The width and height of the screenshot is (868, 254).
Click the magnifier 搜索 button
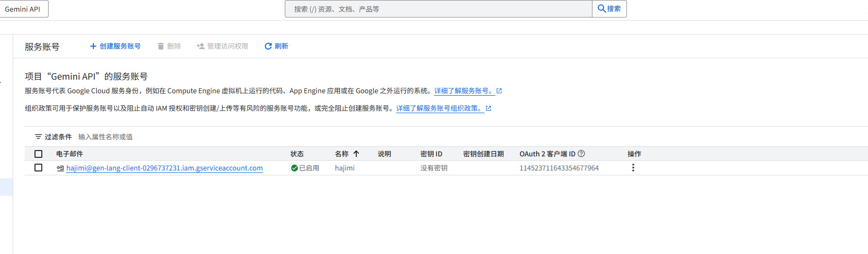[609, 9]
